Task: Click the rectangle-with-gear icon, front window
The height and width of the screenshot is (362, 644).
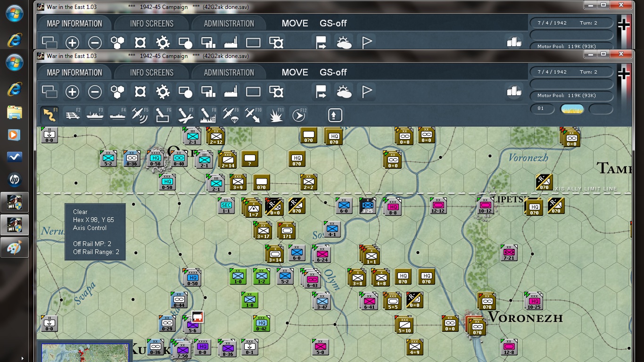Action: [x=276, y=91]
